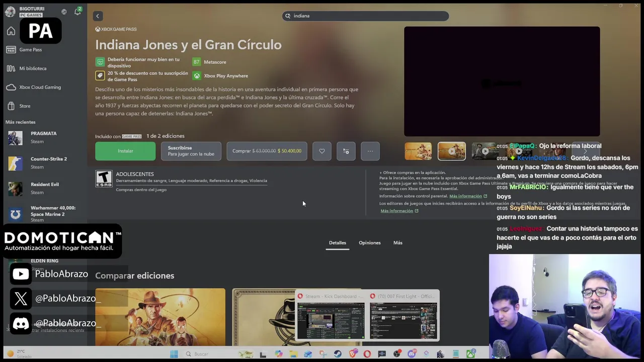Switch to the Detalles tab
Viewport: 644px width, 362px height.
point(338,243)
